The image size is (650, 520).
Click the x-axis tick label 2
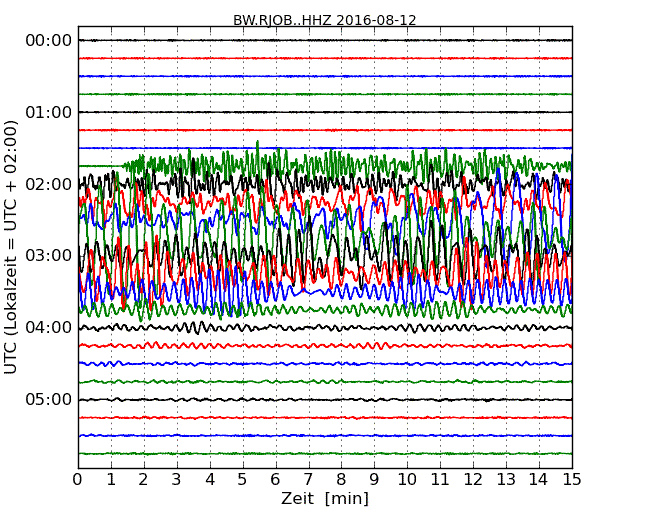point(143,480)
